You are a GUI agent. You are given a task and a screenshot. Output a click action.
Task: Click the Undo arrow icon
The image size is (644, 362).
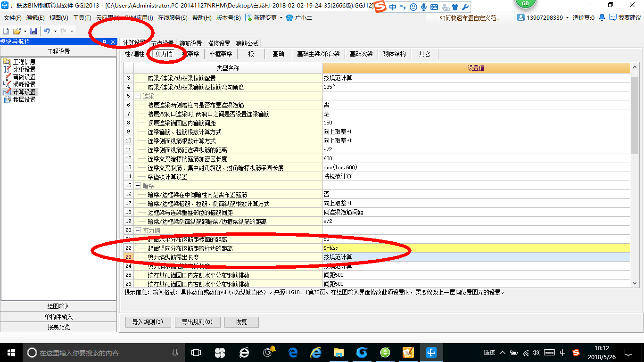[47, 31]
